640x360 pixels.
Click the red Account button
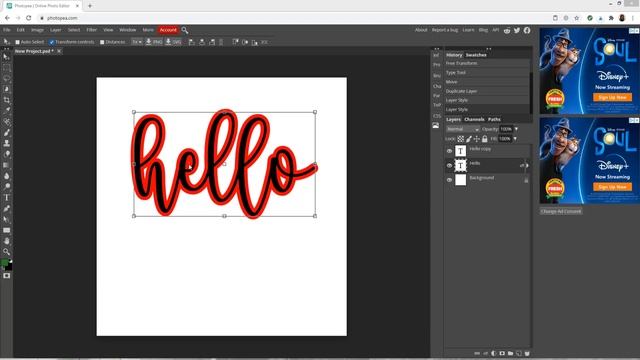tap(168, 30)
